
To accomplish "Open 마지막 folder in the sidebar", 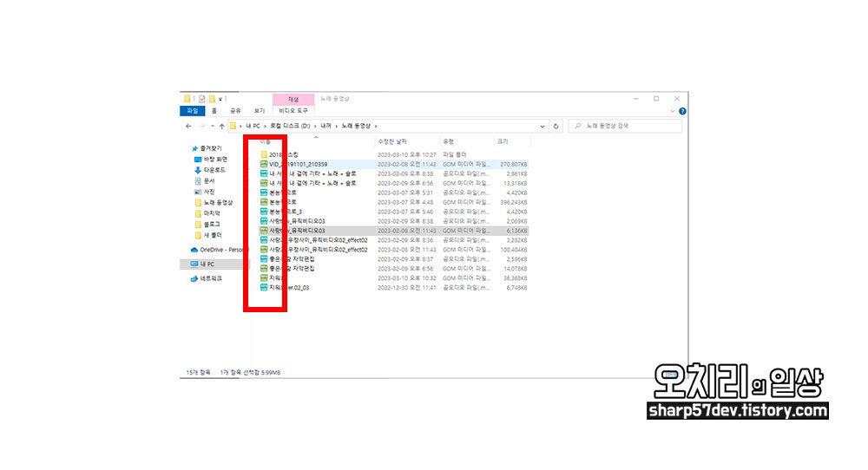I will [212, 213].
